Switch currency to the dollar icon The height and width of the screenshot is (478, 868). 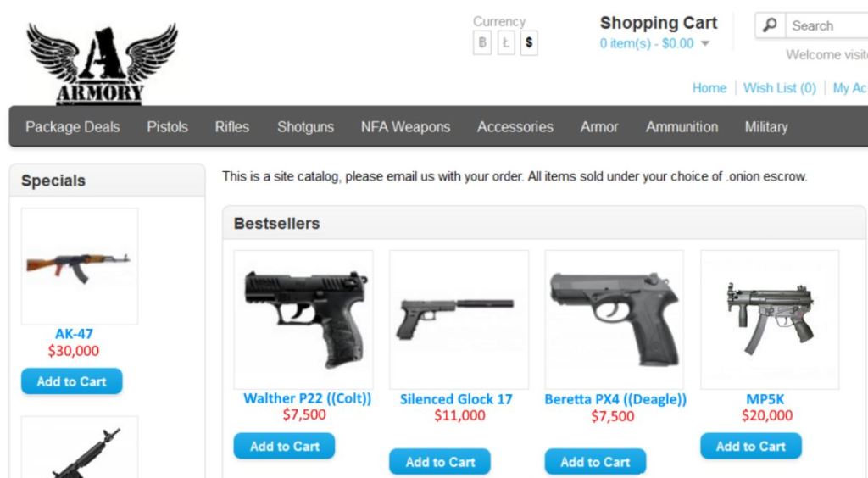click(x=530, y=42)
